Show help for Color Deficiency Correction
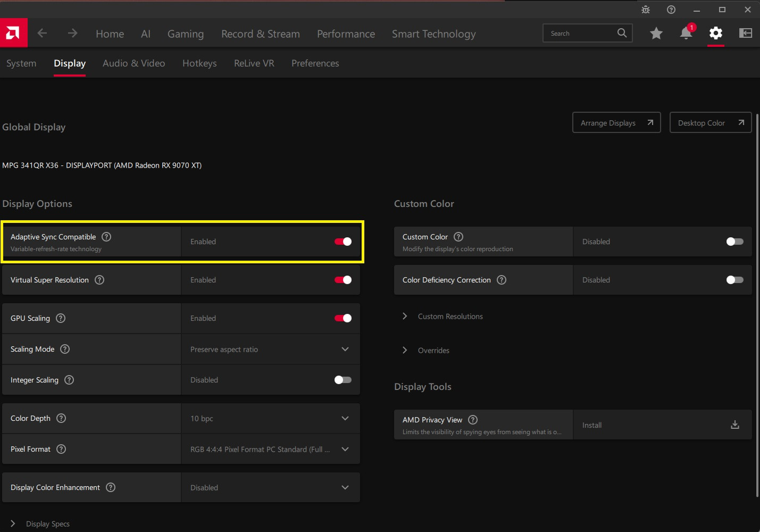Image resolution: width=760 pixels, height=532 pixels. pos(502,280)
